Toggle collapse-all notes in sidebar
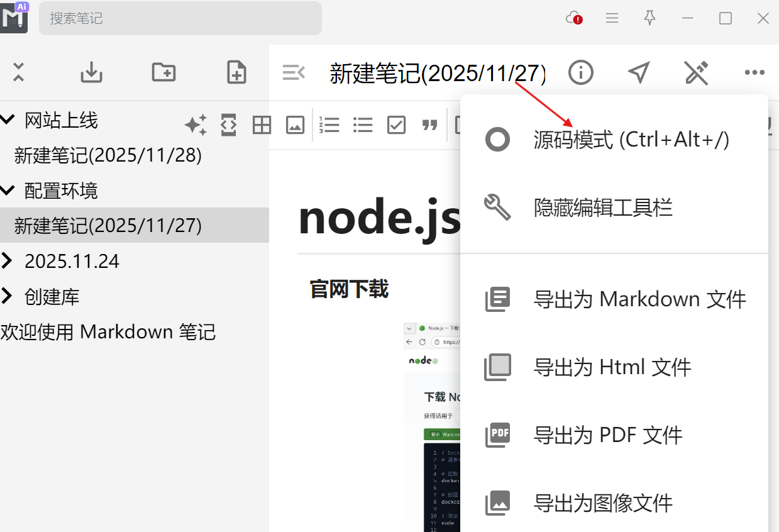The width and height of the screenshot is (779, 532). [x=18, y=72]
